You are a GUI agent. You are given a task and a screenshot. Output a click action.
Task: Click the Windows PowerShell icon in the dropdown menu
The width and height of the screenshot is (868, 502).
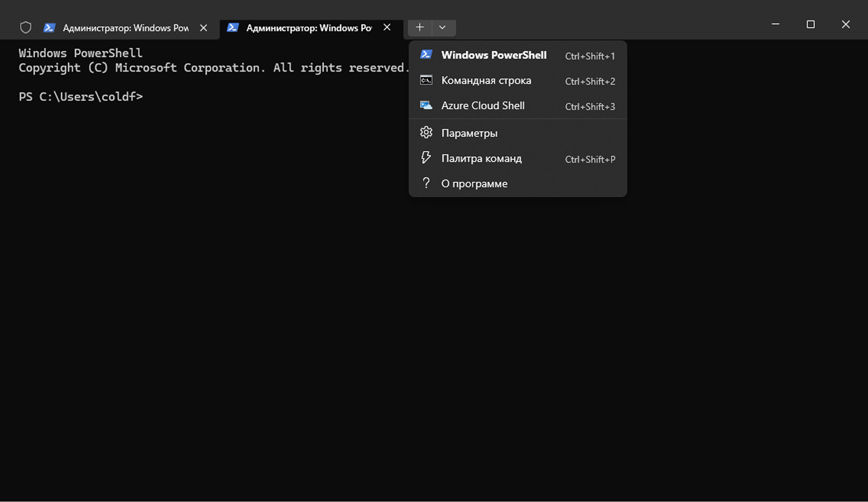(426, 55)
